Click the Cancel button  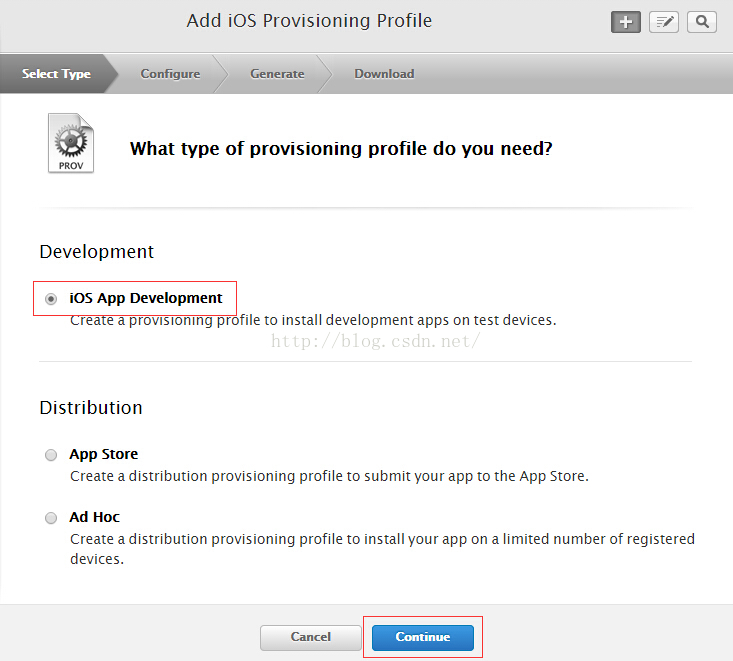[310, 638]
